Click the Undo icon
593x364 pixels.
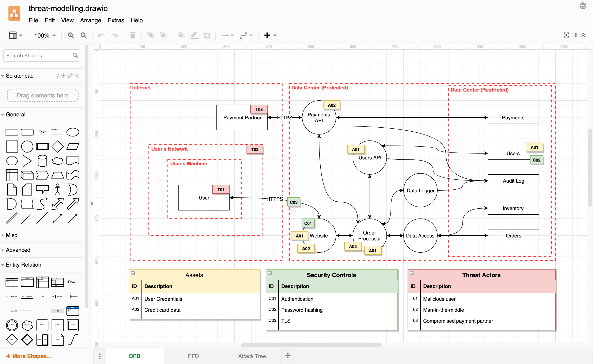pos(101,35)
